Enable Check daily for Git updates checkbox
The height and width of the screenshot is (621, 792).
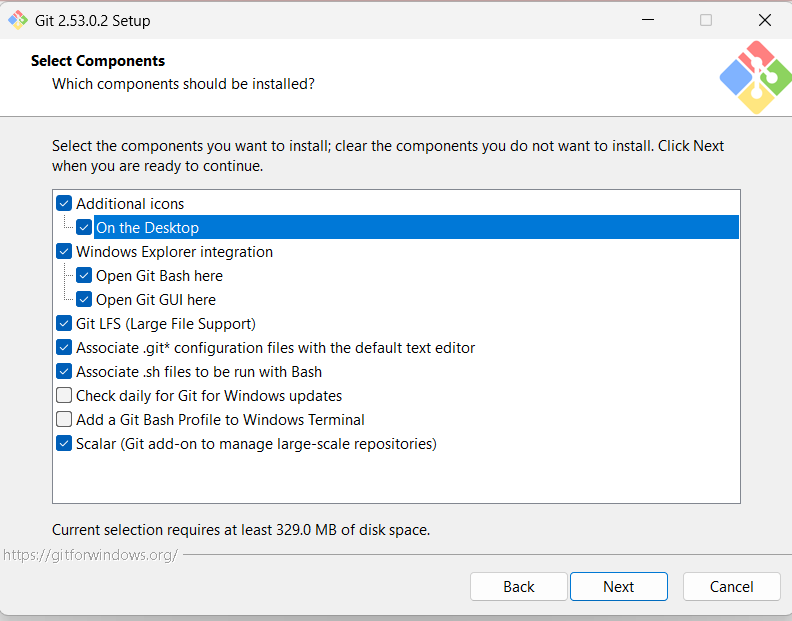pyautogui.click(x=64, y=396)
